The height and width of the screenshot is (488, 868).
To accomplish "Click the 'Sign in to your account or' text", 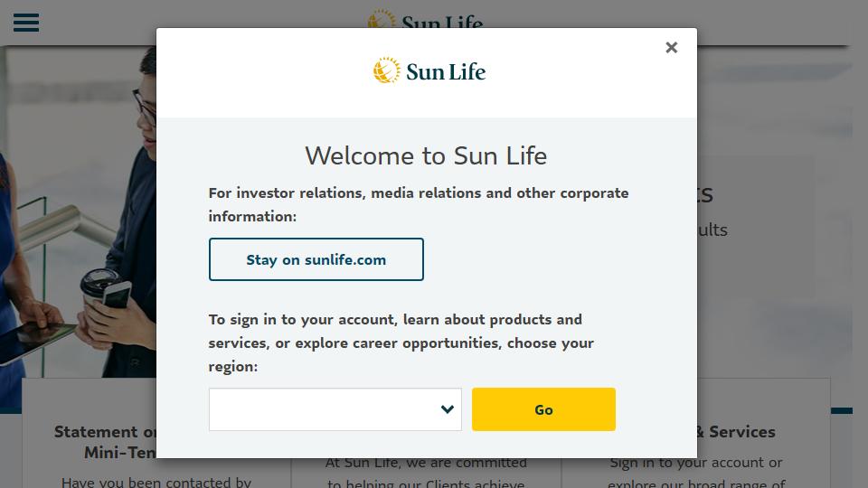I will tap(696, 463).
